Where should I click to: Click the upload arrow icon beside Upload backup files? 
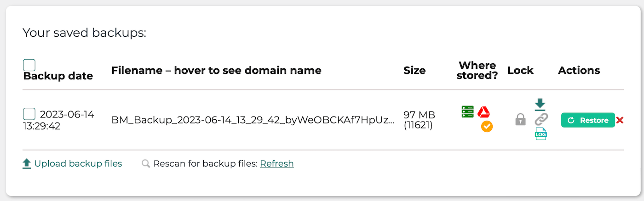tap(27, 163)
